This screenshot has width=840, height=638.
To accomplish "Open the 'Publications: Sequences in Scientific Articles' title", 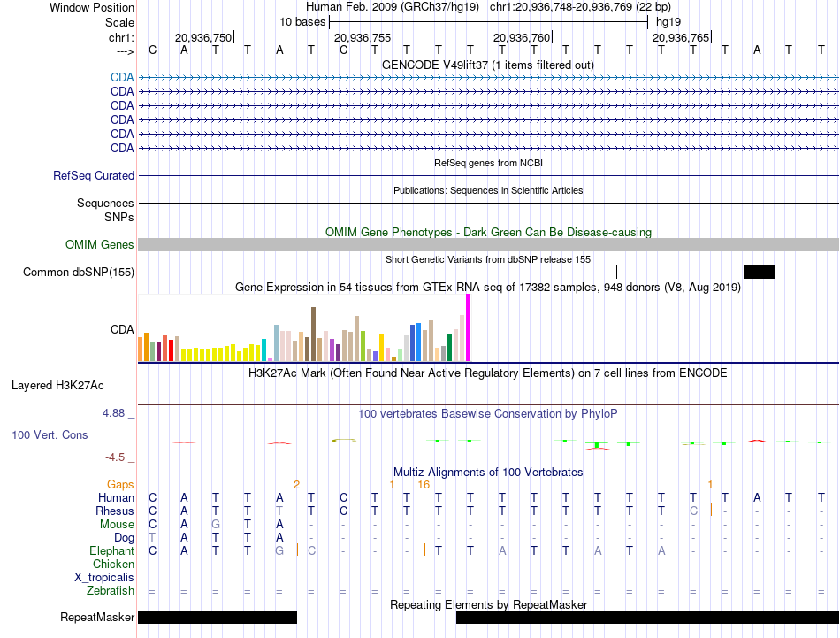I will [488, 190].
